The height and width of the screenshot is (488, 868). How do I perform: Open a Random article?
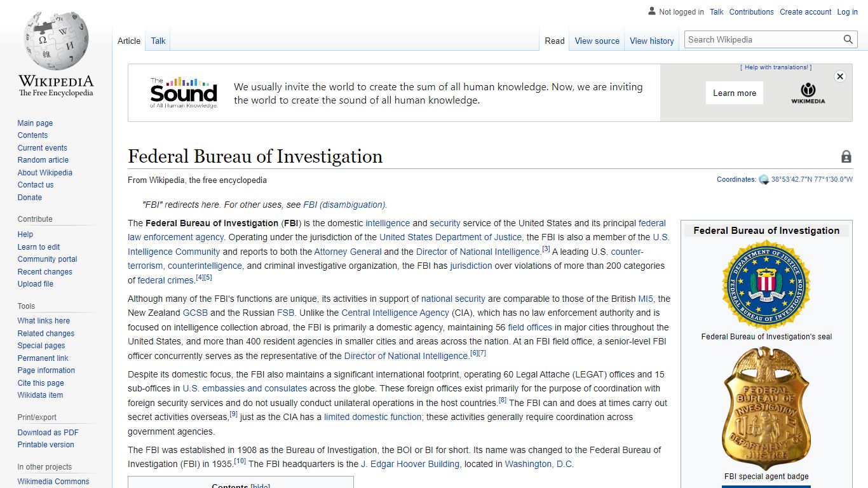[x=43, y=160]
